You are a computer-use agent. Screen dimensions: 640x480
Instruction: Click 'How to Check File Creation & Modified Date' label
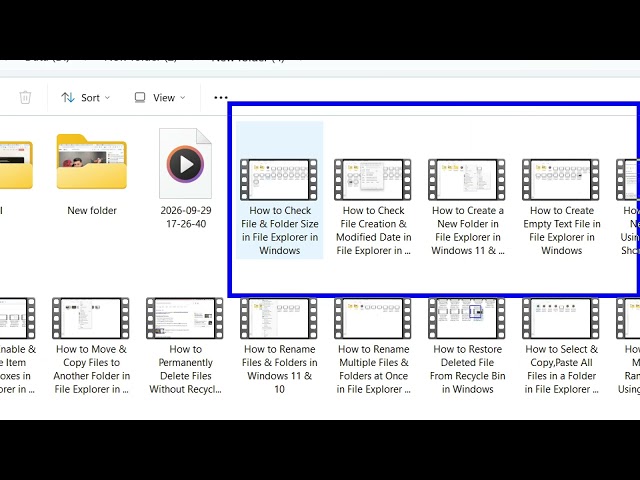(373, 231)
